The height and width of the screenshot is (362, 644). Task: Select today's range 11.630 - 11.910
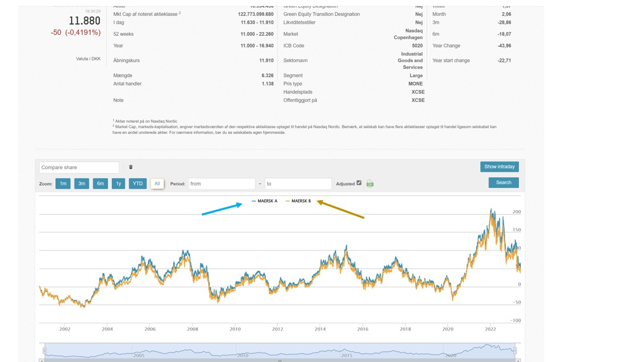click(x=257, y=23)
